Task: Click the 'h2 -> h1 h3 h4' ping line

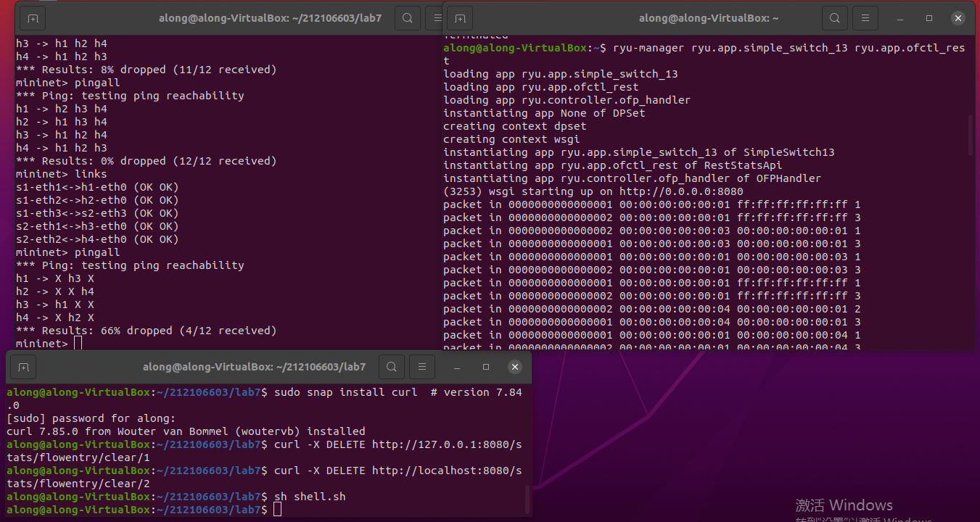Action: coord(62,122)
